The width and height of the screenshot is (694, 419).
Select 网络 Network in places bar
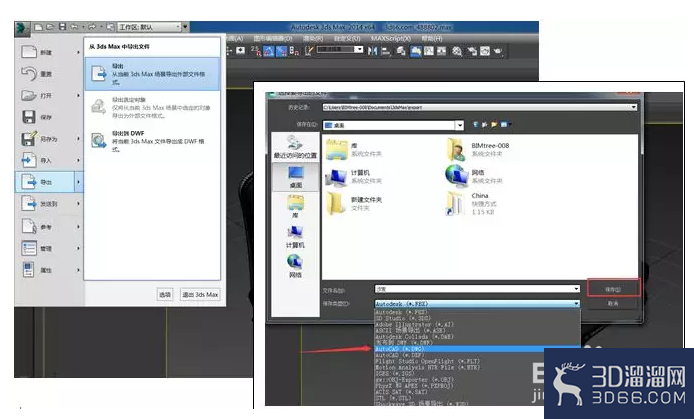pyautogui.click(x=295, y=266)
